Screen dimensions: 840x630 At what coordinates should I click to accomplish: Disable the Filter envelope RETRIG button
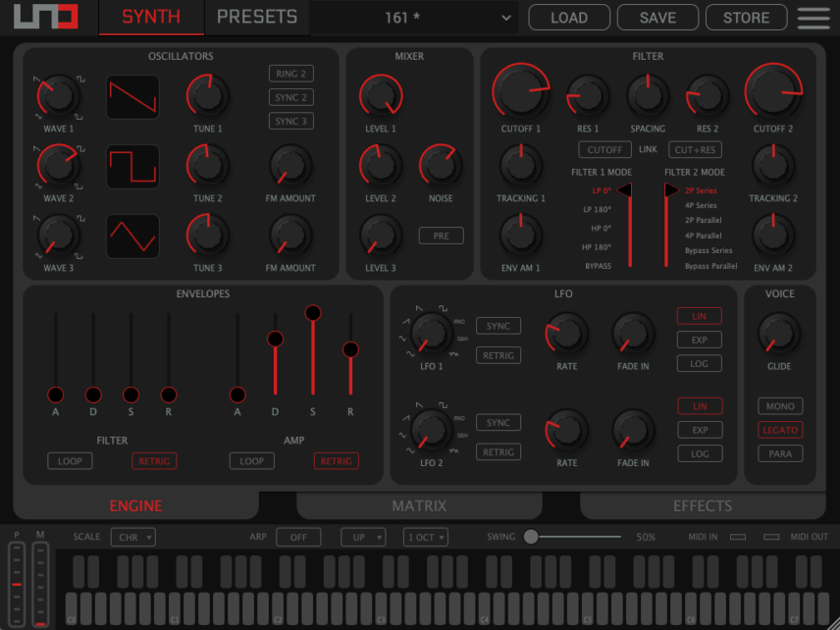tap(154, 460)
